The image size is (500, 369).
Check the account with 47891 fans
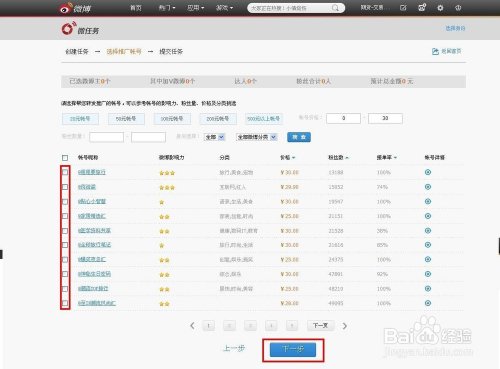(65, 274)
